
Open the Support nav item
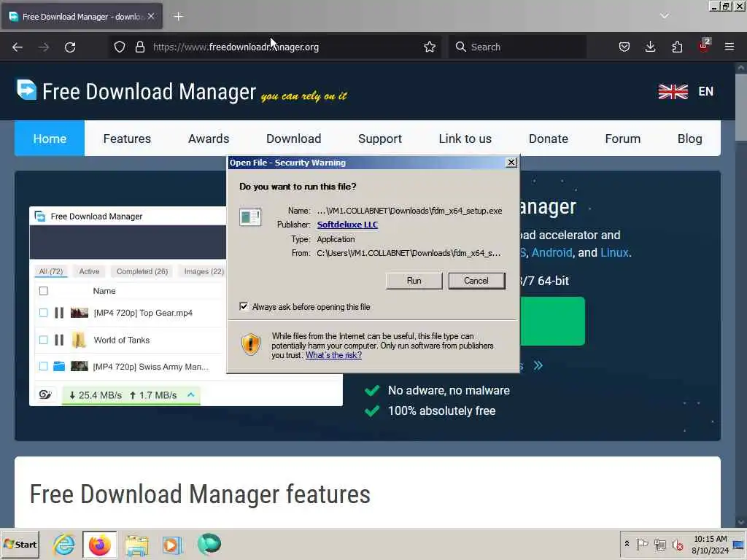(x=379, y=139)
